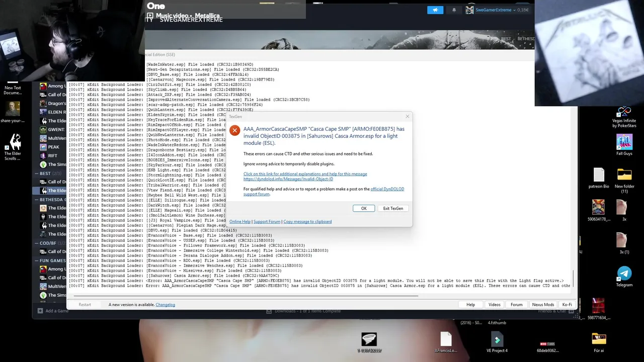The image size is (644, 362).
Task: Click the 'A new version is available.' text
Action: [x=131, y=305]
